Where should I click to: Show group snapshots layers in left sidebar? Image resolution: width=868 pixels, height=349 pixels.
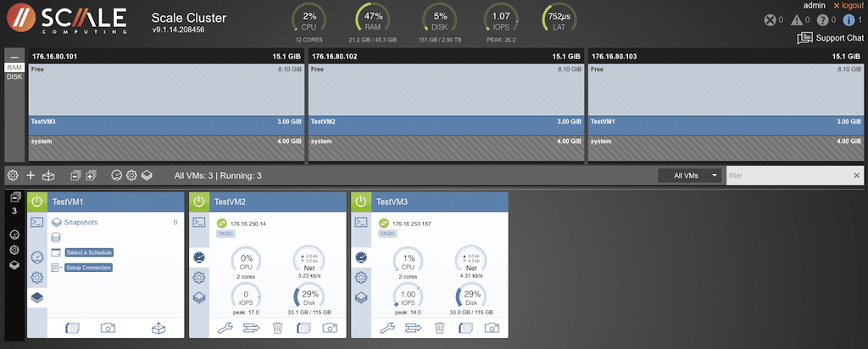(15, 265)
